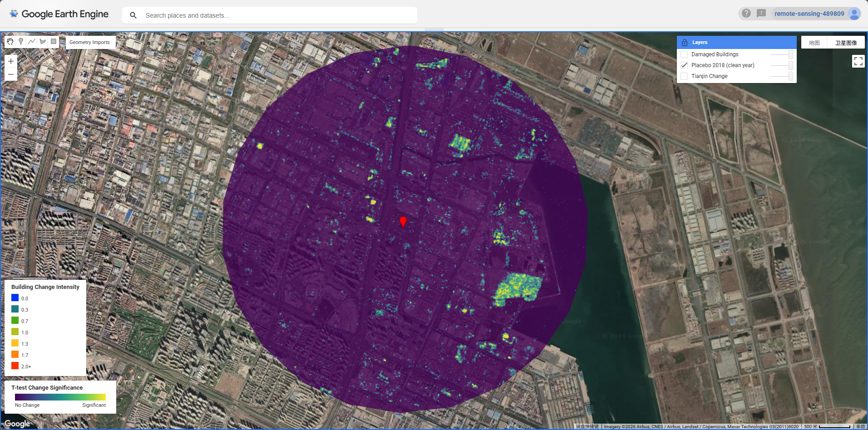Open the help question mark menu
The width and height of the screenshot is (868, 430).
tap(746, 14)
